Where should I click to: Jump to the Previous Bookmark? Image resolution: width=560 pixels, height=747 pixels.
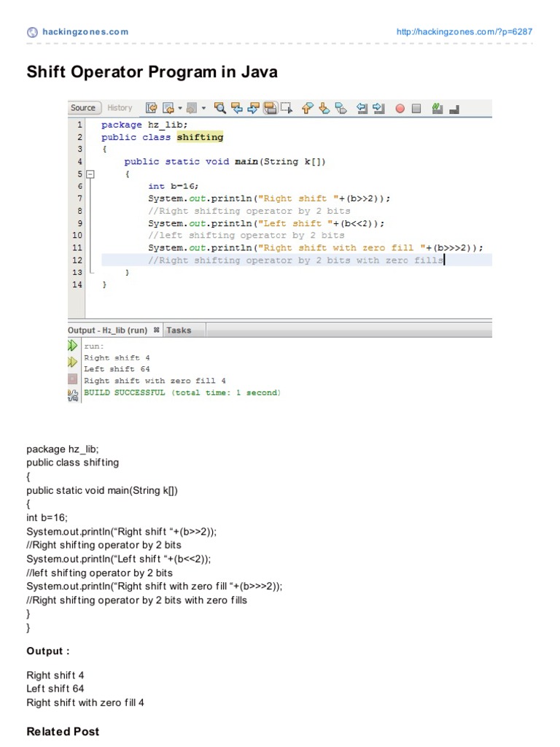coord(308,108)
